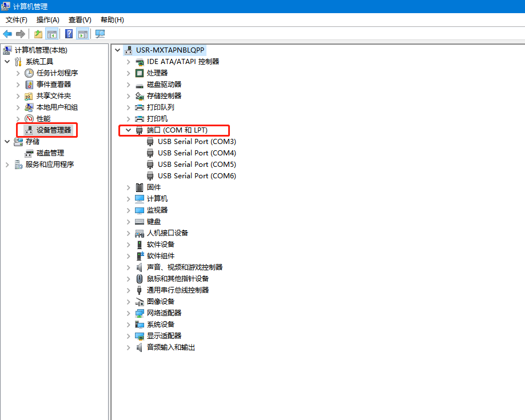Select the 软件组件 category
Screen dimensions: 525x420
(160, 256)
